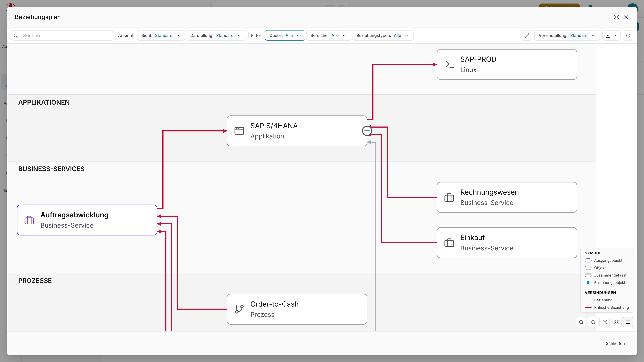Click the briefcase icon on Rechnungswesen
The width and height of the screenshot is (644, 362).
[x=449, y=197]
